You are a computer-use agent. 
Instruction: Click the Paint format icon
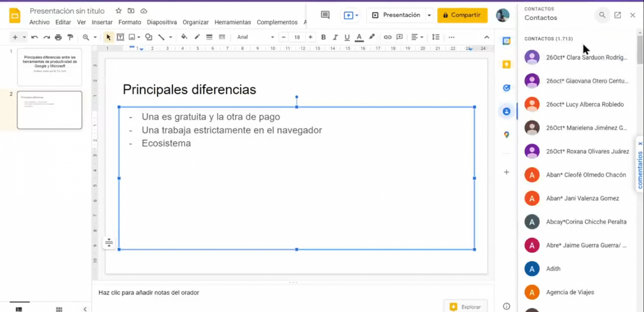70,37
